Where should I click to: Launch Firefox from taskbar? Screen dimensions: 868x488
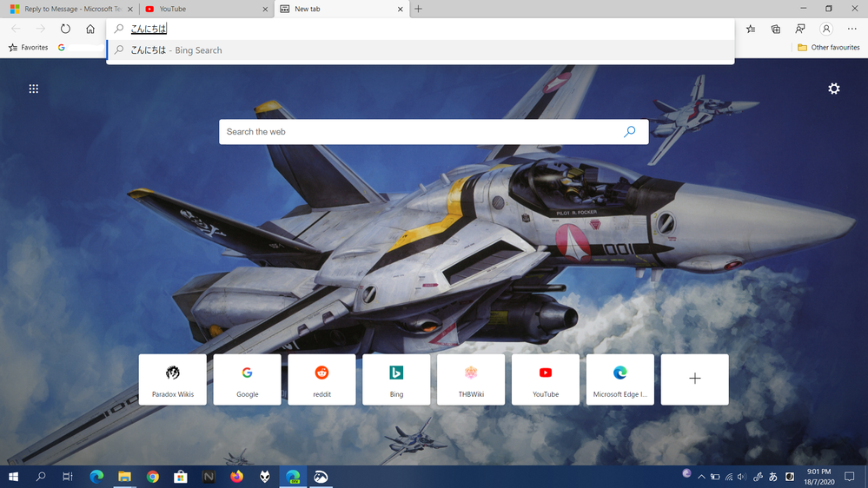click(x=237, y=477)
